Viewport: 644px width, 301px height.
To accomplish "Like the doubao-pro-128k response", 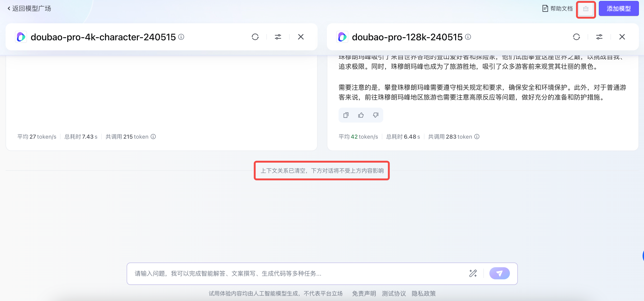I will pyautogui.click(x=361, y=115).
